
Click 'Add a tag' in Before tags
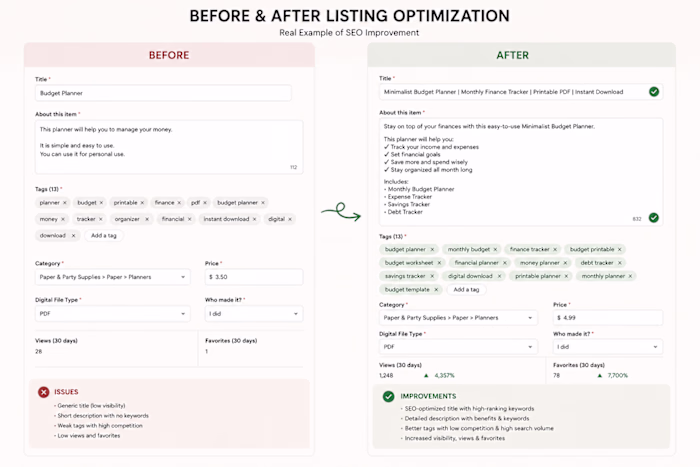click(x=104, y=235)
